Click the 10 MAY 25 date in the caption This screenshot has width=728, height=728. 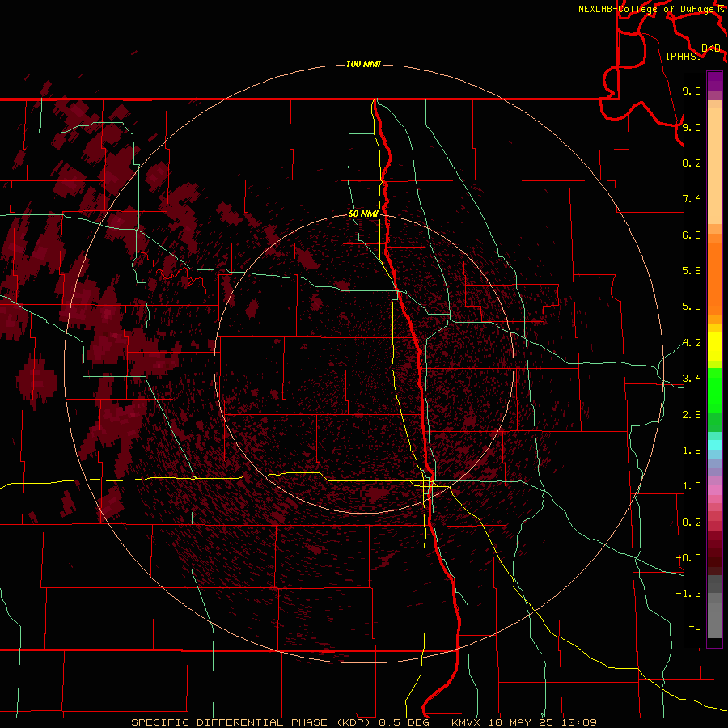click(x=522, y=722)
